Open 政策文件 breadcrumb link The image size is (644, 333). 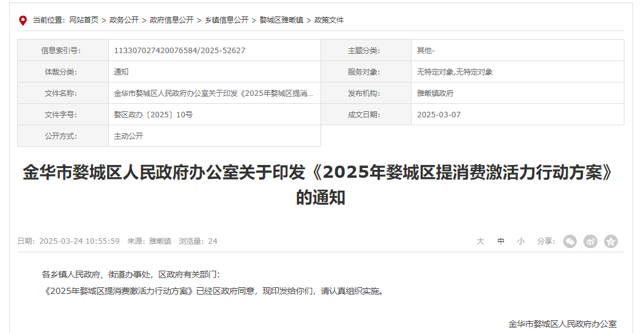click(x=329, y=20)
